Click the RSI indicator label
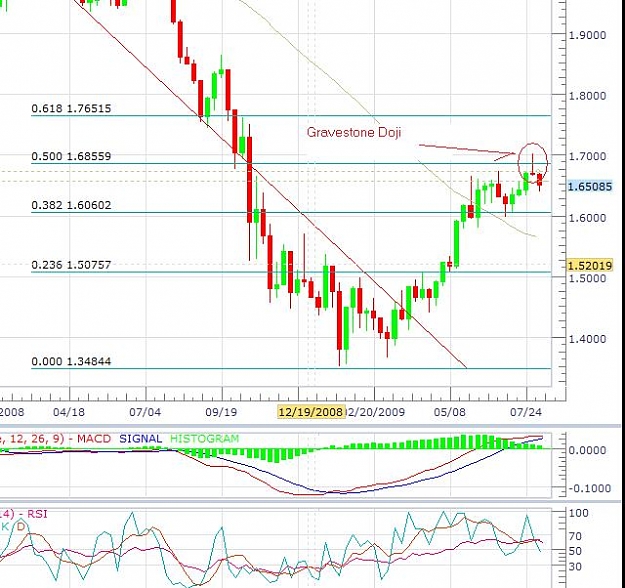The width and height of the screenshot is (625, 588). pos(37,514)
